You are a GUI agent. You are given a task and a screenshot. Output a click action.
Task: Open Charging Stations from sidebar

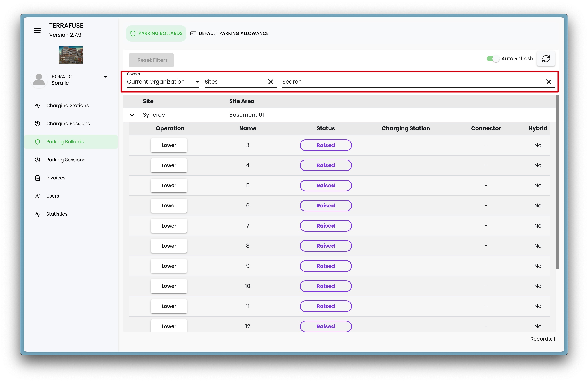tap(67, 105)
